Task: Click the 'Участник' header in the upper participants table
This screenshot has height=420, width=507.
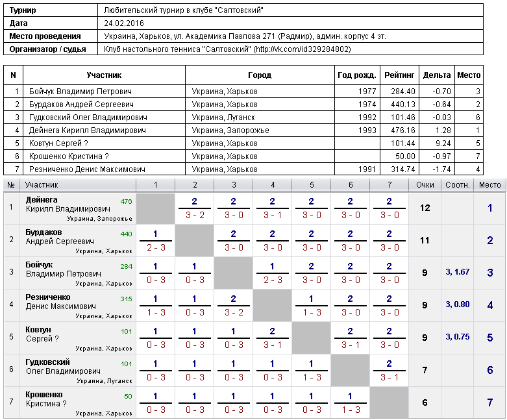Action: 104,75
